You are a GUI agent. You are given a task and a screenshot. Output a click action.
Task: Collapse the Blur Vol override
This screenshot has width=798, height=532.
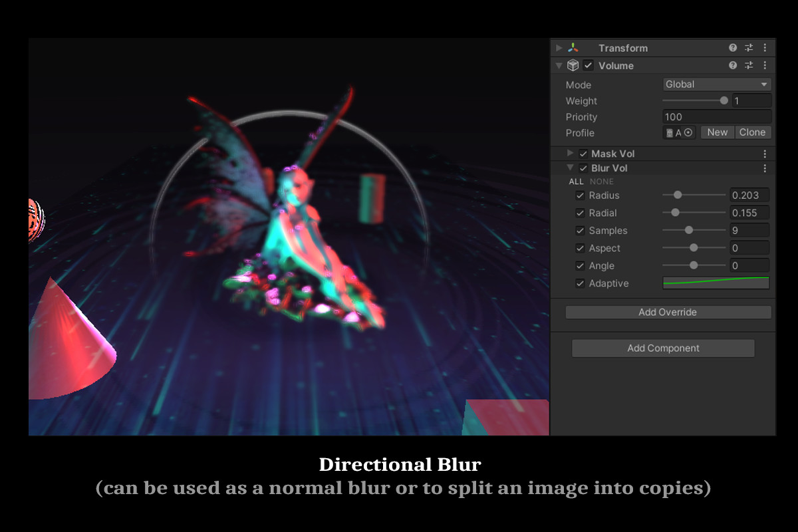[x=570, y=168]
